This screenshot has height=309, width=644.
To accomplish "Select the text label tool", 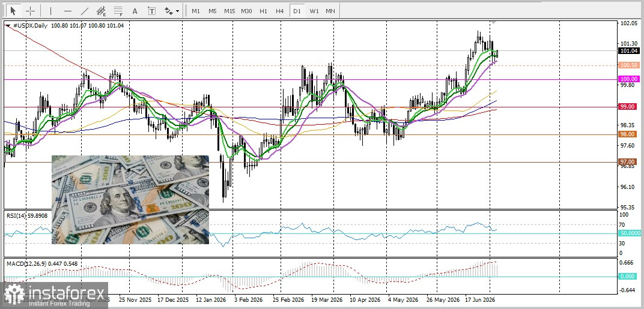I will pyautogui.click(x=151, y=11).
